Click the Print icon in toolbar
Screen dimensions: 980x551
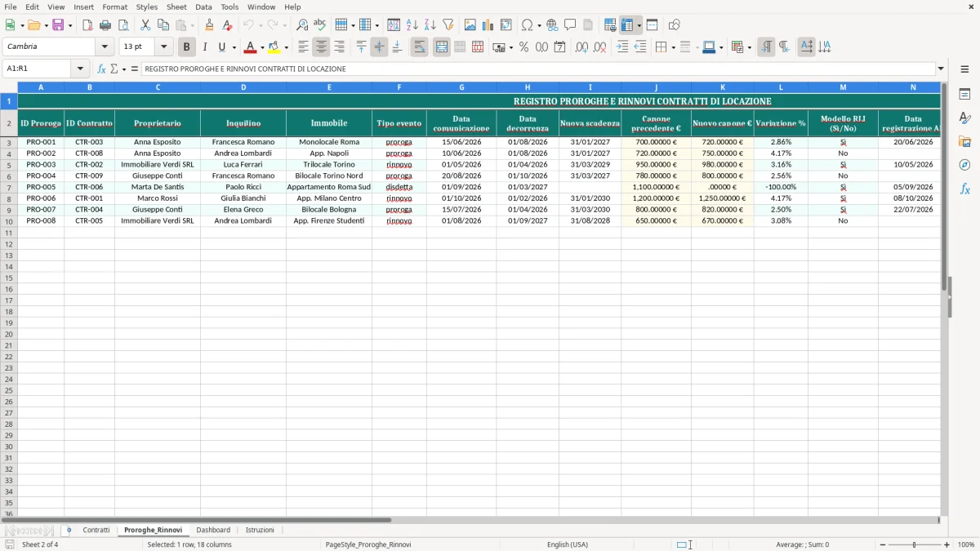coord(105,25)
